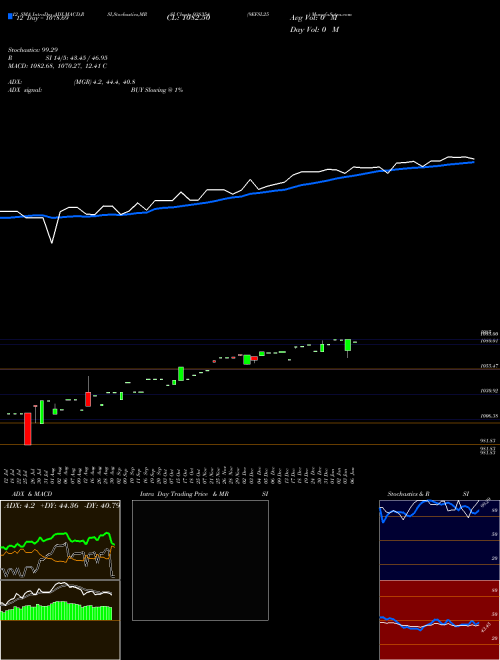Click the 'BUY Slowing @ 1%' signal text
This screenshot has height=660, width=500.
click(x=157, y=90)
